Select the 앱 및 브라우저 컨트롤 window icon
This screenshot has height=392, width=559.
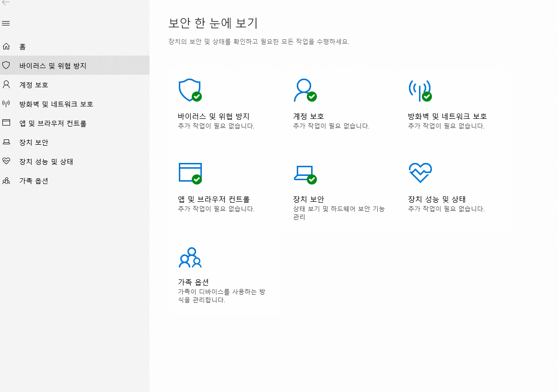[x=191, y=173]
